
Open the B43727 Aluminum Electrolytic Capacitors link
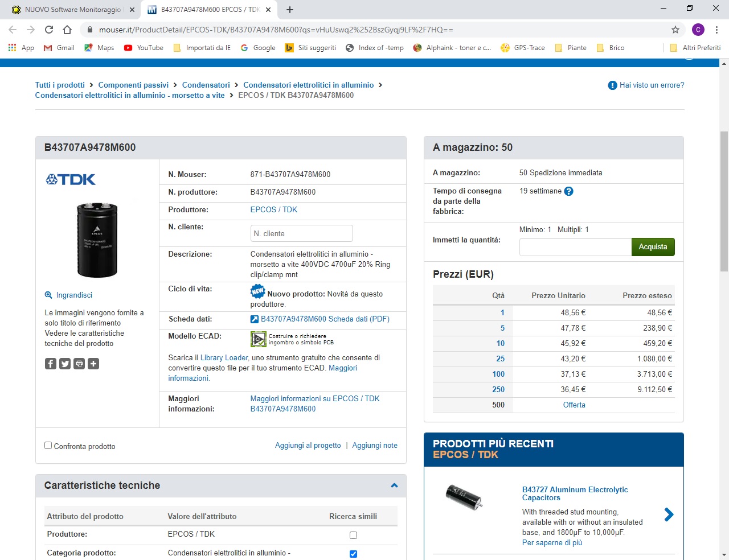[x=575, y=493]
